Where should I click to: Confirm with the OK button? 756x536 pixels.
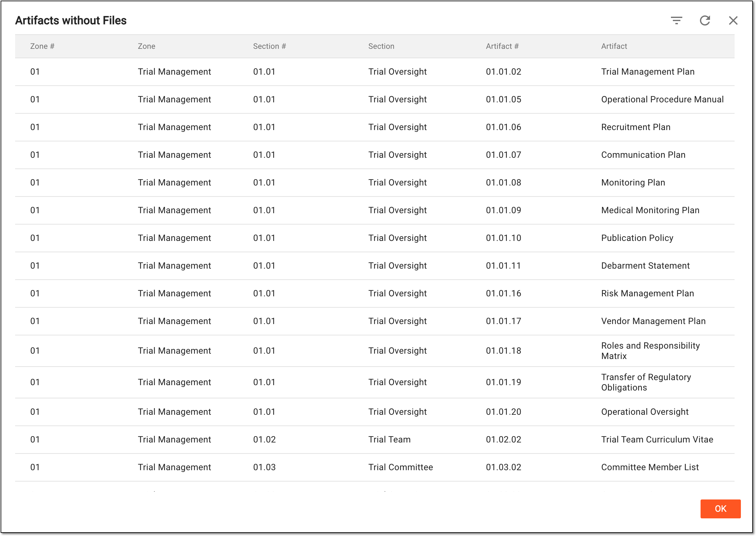coord(720,509)
